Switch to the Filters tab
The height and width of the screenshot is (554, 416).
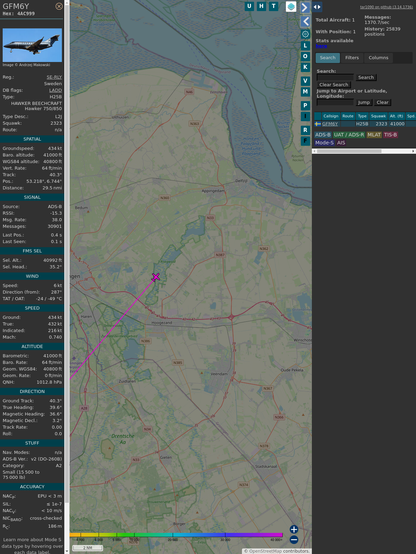352,58
